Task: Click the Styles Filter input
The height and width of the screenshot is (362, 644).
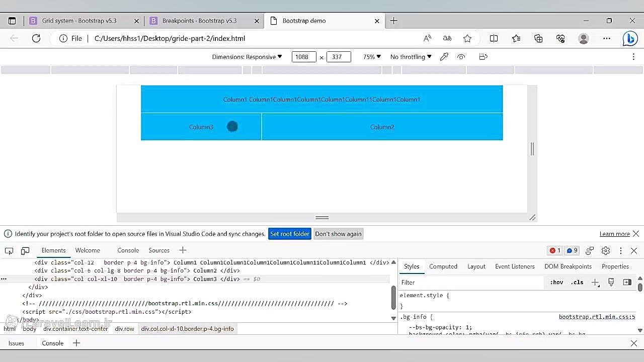Action: 471,283
